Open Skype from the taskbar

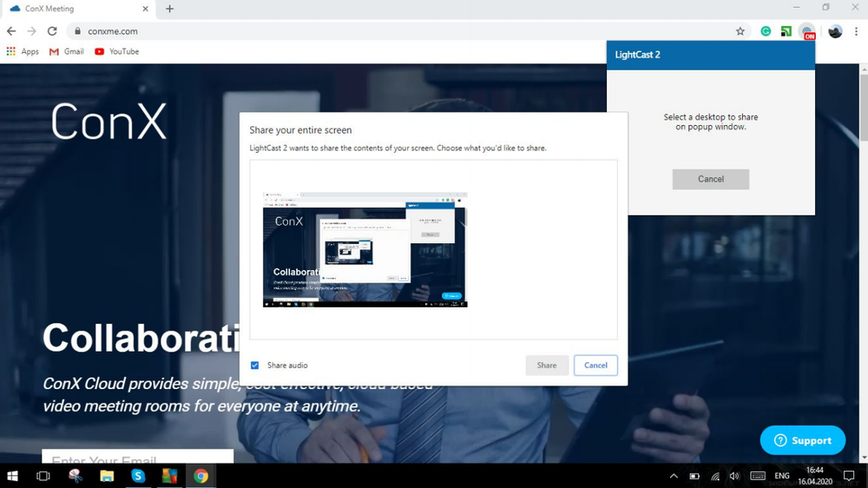pyautogui.click(x=138, y=476)
